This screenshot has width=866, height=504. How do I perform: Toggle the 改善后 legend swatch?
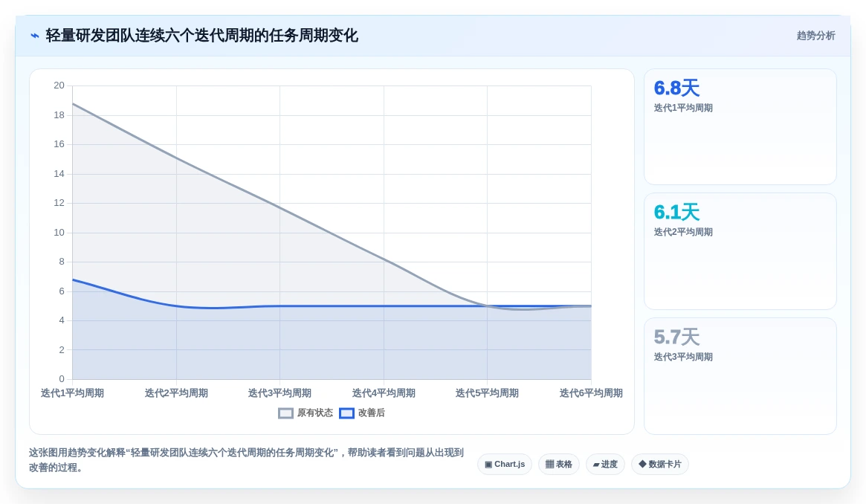click(346, 413)
